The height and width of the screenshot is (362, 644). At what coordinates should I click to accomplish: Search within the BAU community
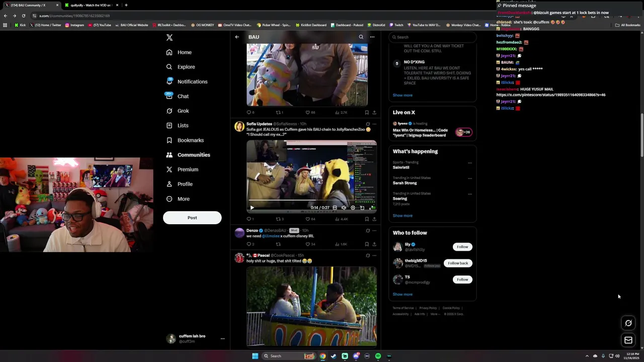pyautogui.click(x=361, y=37)
